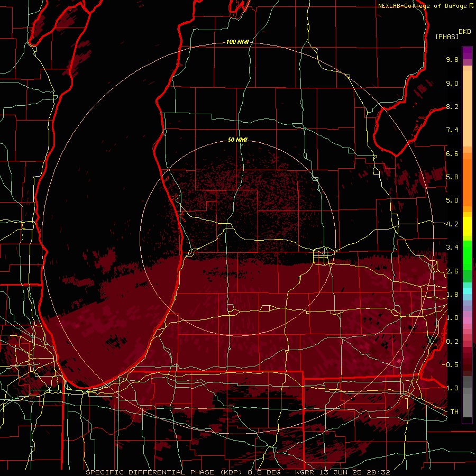Click the 3.4 scale value
Image resolution: width=476 pixels, height=476 pixels.
point(452,248)
